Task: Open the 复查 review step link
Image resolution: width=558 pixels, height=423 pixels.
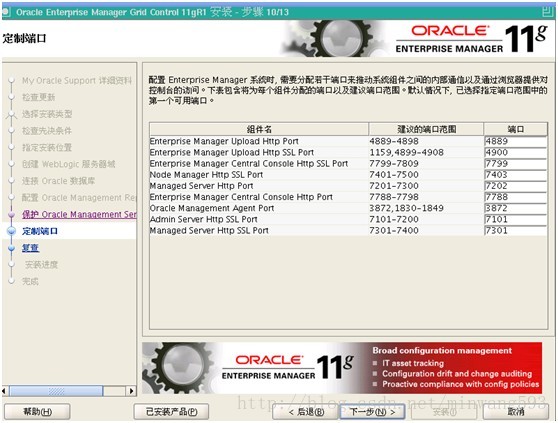Action: pos(30,248)
